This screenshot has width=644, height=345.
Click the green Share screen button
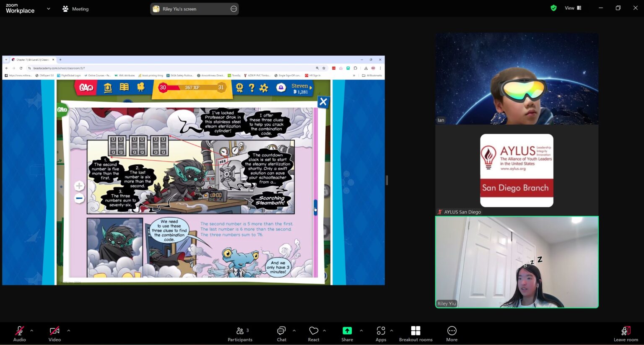347,334
